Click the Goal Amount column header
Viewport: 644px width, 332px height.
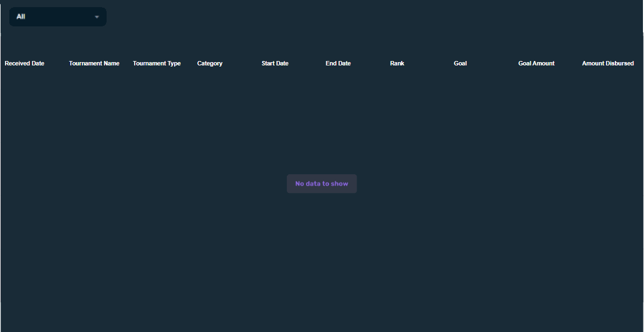536,63
